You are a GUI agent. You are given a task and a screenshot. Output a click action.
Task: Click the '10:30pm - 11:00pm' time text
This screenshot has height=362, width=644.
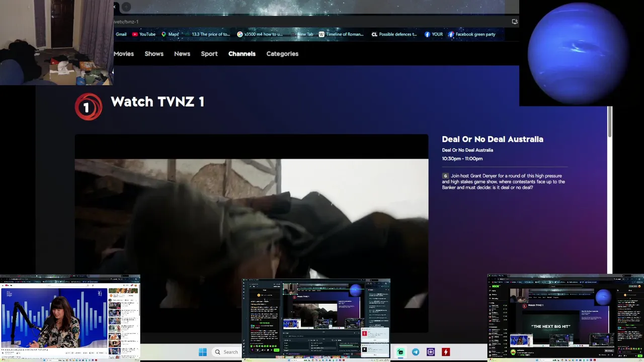click(x=462, y=158)
